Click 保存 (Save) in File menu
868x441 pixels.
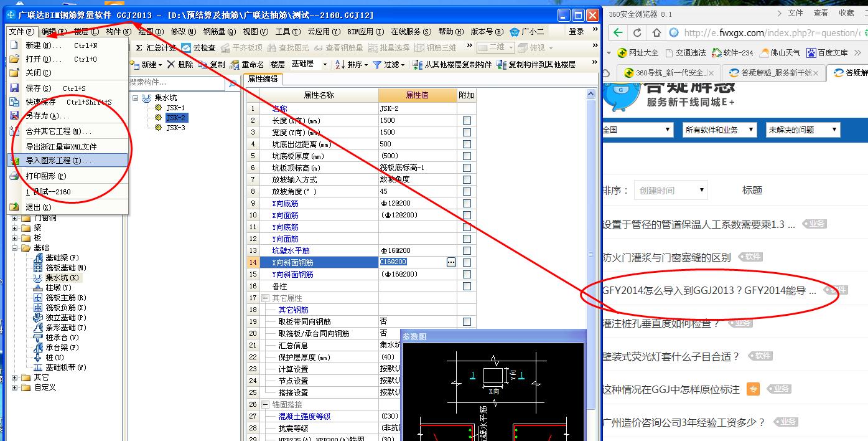(x=67, y=88)
